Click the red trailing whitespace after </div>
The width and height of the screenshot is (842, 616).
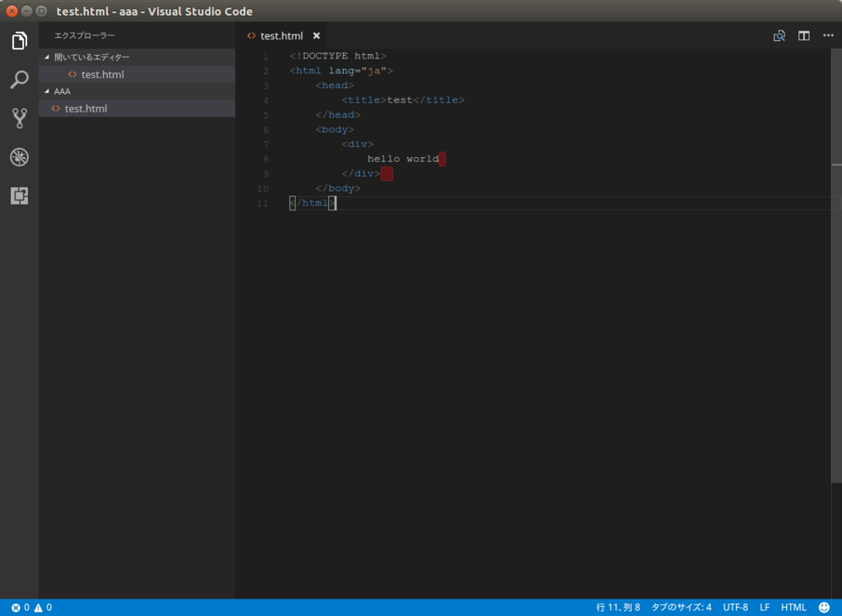(386, 174)
